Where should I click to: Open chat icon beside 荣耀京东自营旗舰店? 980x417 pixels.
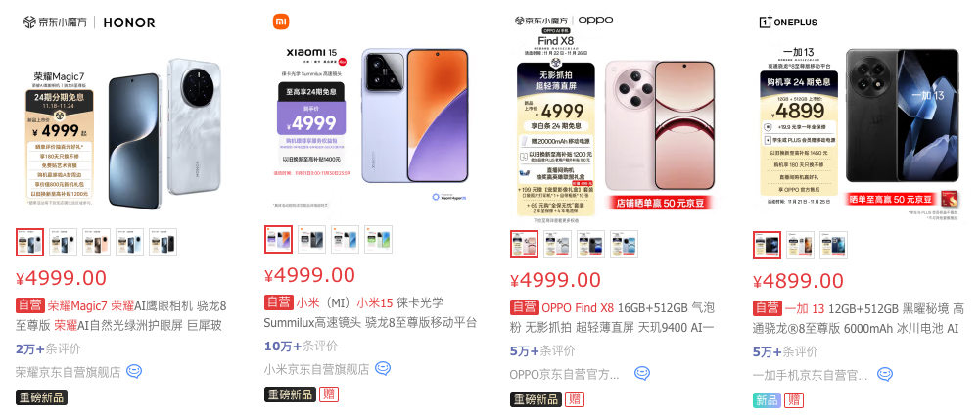134,371
